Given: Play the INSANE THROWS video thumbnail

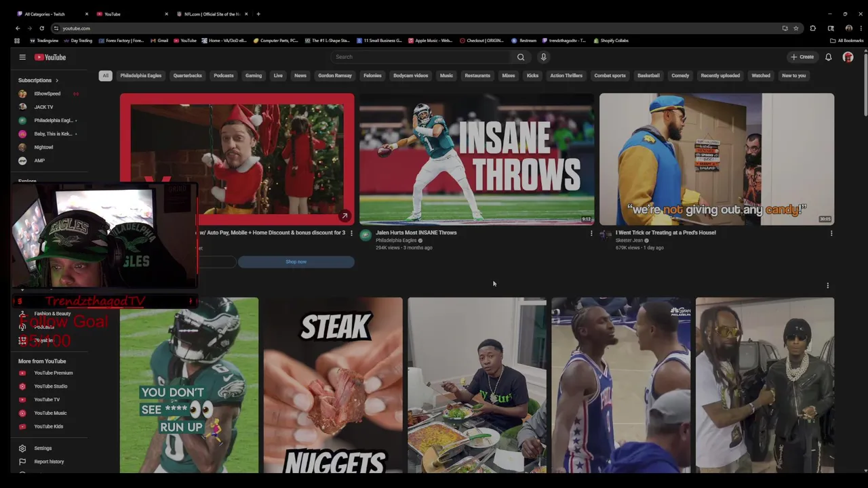Looking at the screenshot, I should (x=477, y=159).
